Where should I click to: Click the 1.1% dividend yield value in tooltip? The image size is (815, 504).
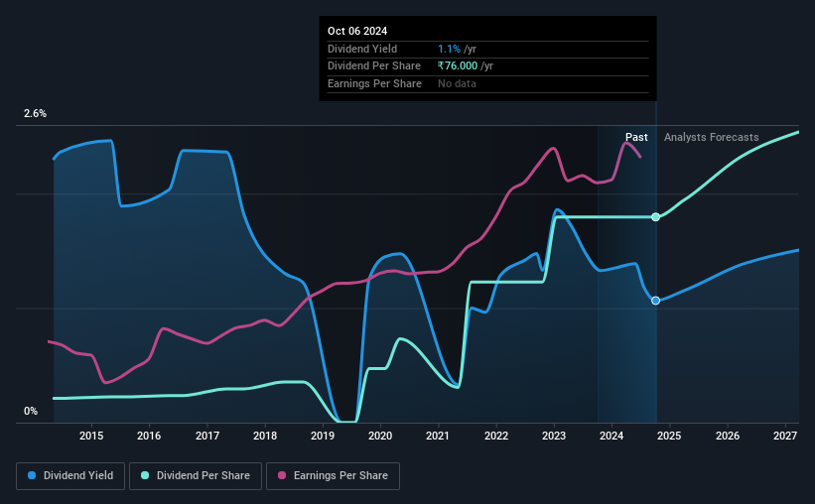[x=449, y=49]
